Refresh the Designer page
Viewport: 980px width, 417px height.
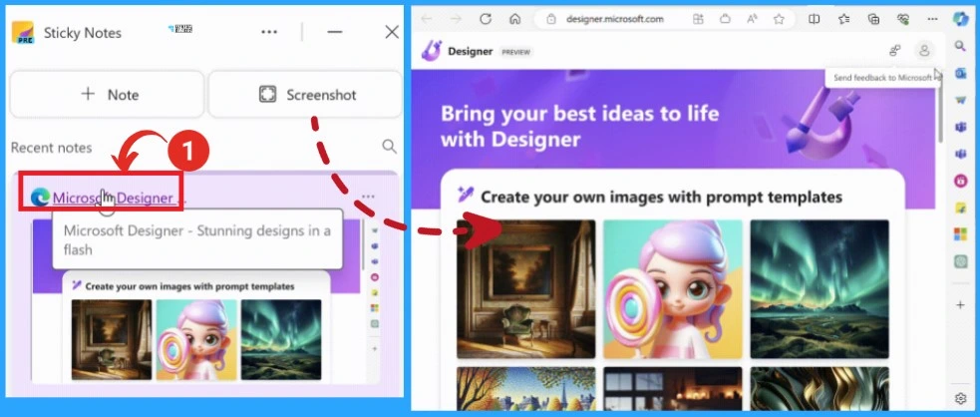click(x=486, y=19)
